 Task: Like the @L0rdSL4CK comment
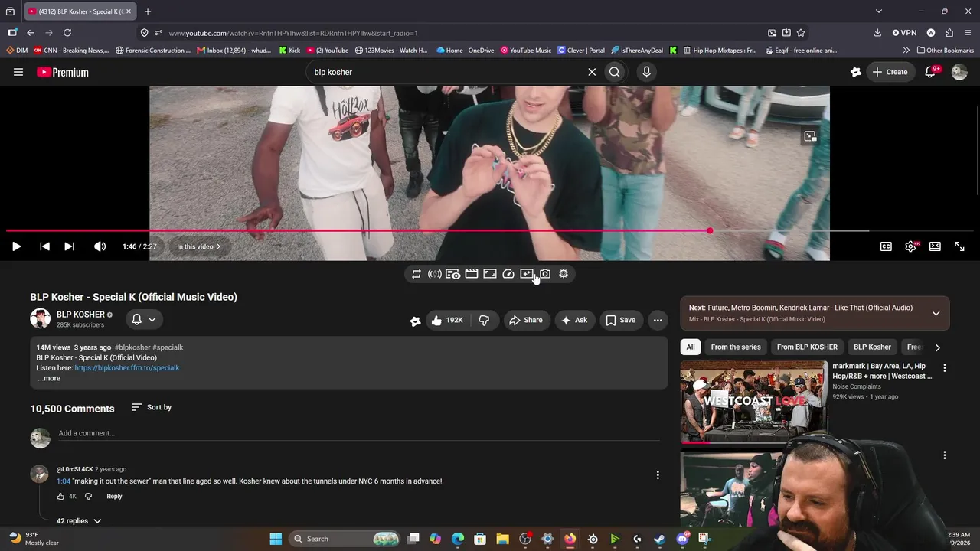(x=60, y=497)
